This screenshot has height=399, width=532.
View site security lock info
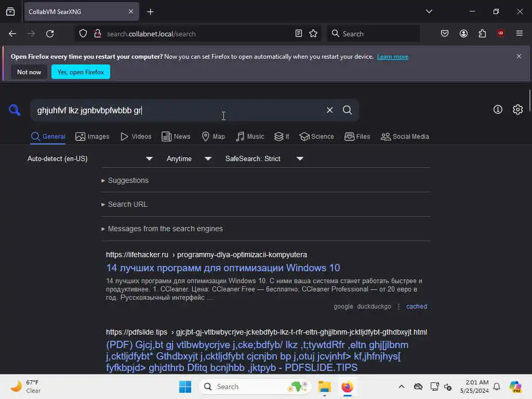coord(98,34)
